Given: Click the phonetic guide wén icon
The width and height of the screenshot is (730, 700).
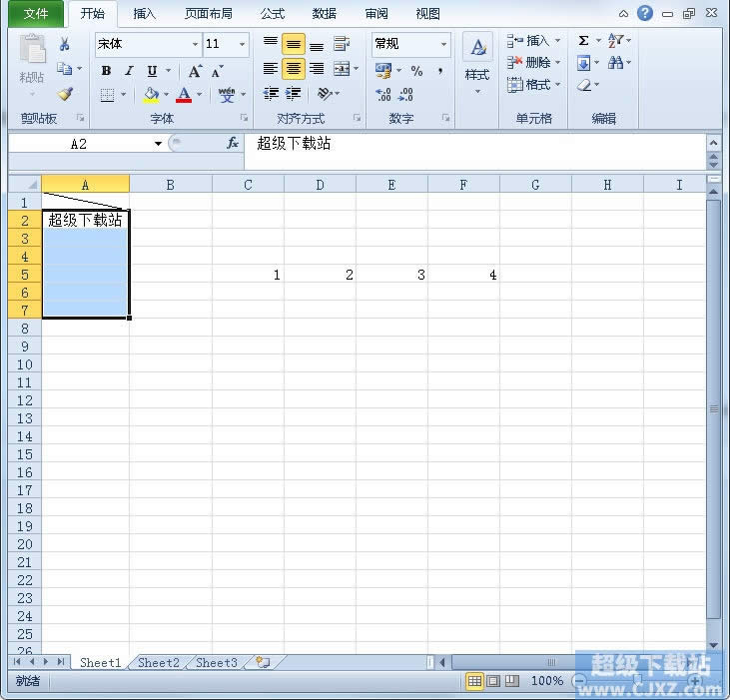Looking at the screenshot, I should pos(227,95).
